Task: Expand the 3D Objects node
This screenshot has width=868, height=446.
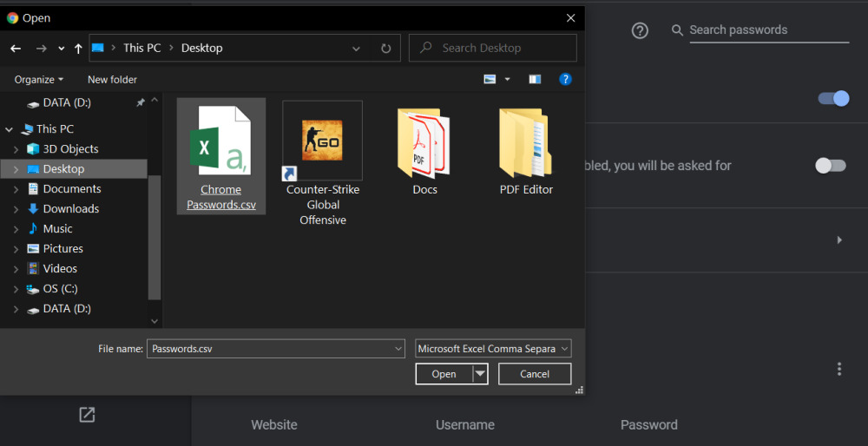Action: (x=16, y=149)
